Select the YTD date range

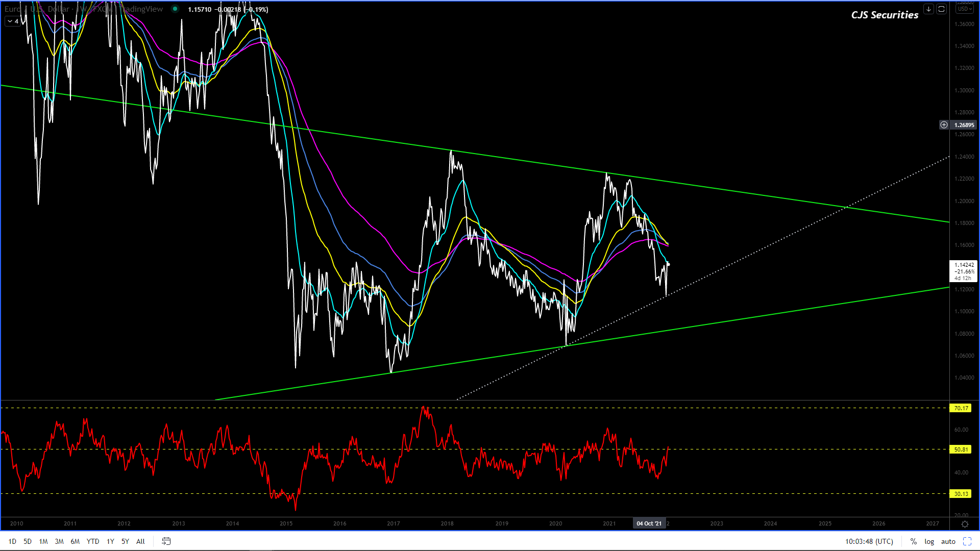pyautogui.click(x=93, y=541)
